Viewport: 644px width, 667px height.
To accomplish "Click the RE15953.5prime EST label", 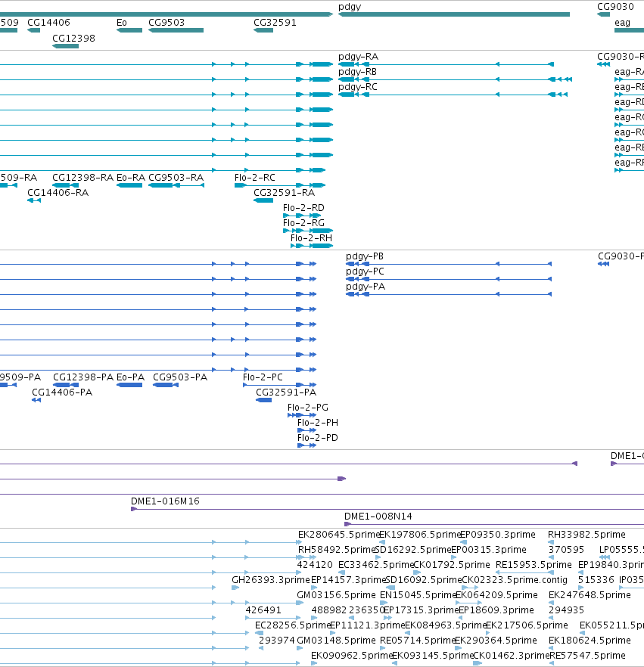I will tap(534, 564).
